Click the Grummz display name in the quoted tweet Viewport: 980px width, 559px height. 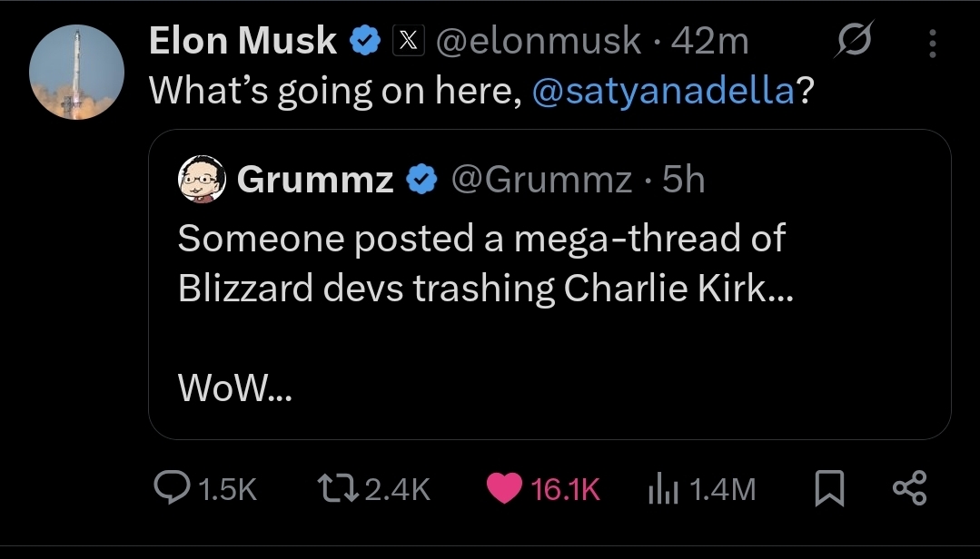point(315,181)
